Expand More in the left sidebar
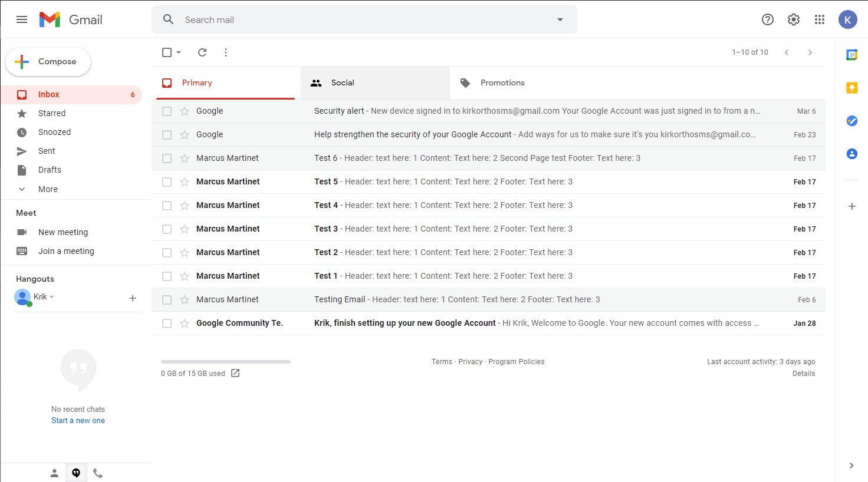 (48, 189)
